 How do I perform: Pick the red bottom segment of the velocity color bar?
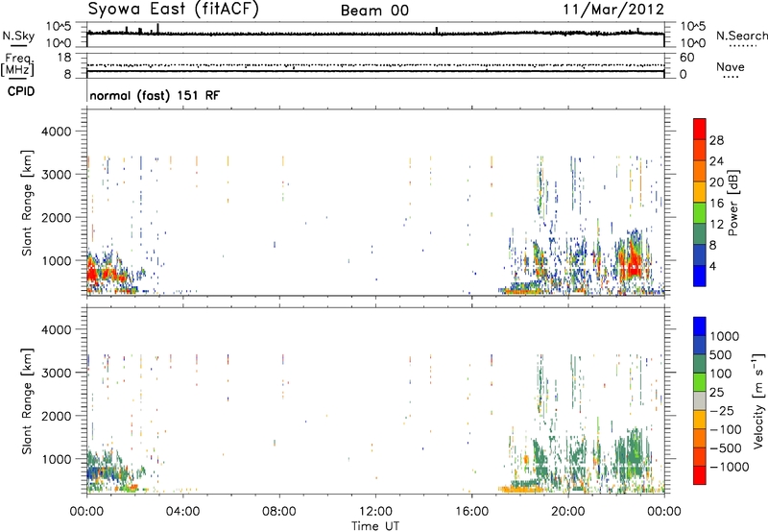pyautogui.click(x=700, y=475)
